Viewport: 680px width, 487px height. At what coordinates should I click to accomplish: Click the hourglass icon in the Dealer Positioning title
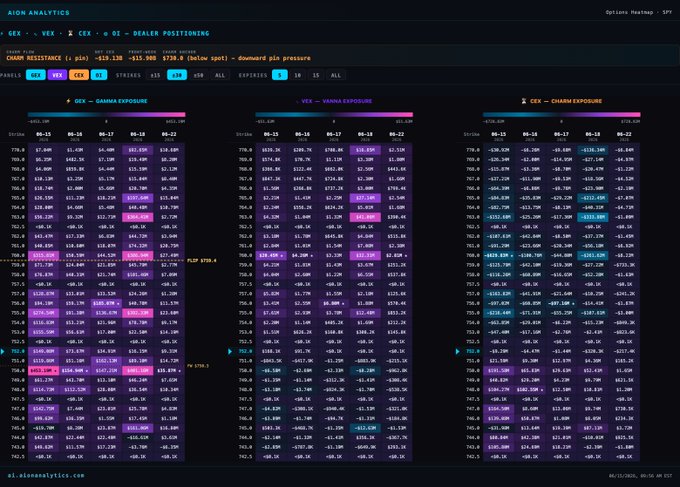70,33
